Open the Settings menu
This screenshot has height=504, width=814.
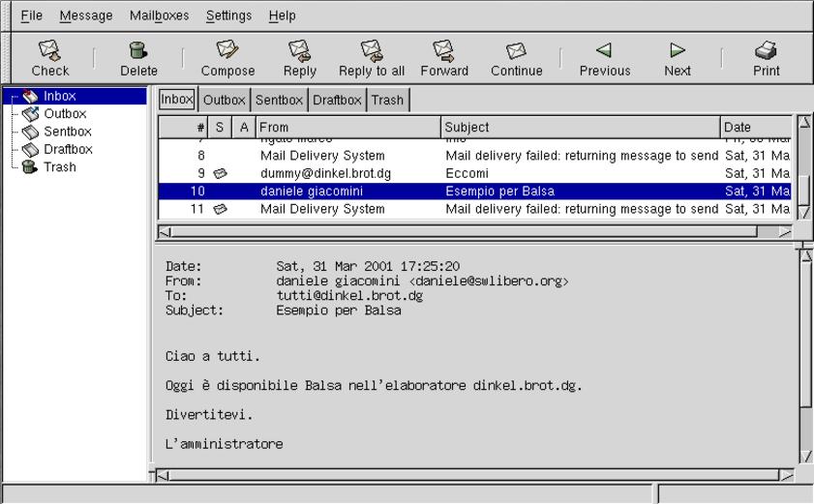[228, 15]
